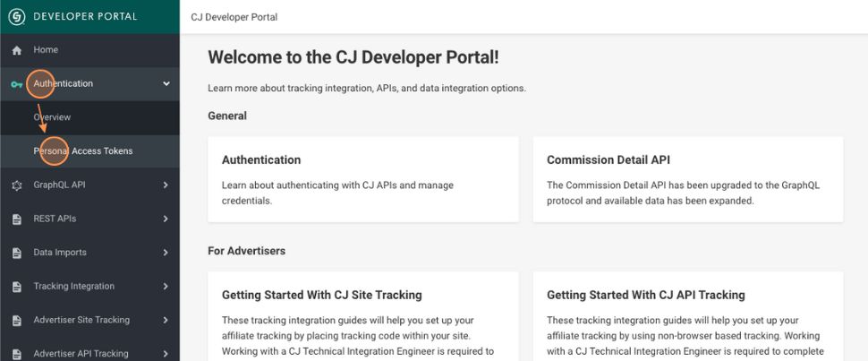868x361 pixels.
Task: Expand the Tracking Integration submenu arrow
Action: click(166, 287)
